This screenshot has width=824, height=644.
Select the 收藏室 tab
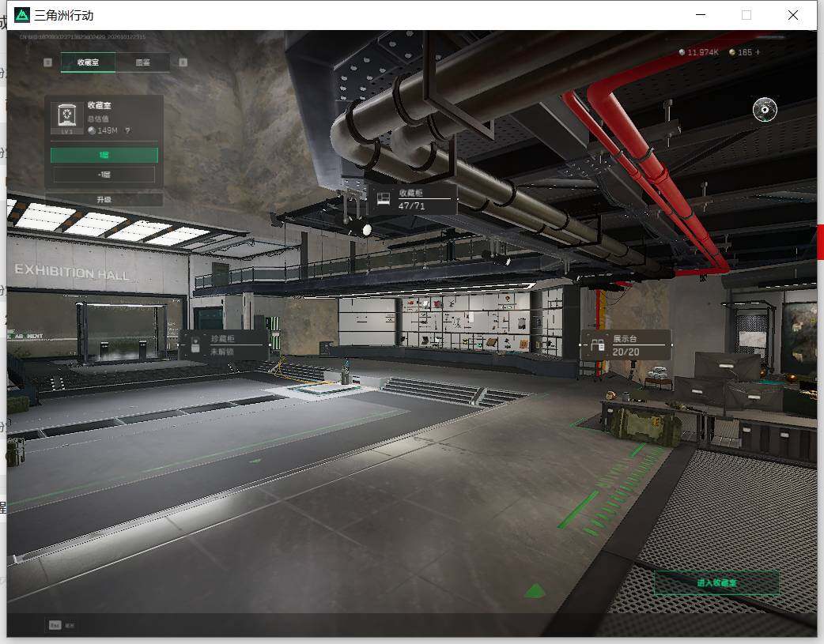88,62
